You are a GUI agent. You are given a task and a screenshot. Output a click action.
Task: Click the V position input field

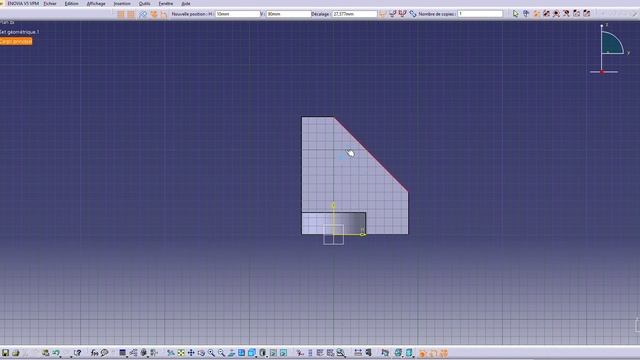[288, 14]
